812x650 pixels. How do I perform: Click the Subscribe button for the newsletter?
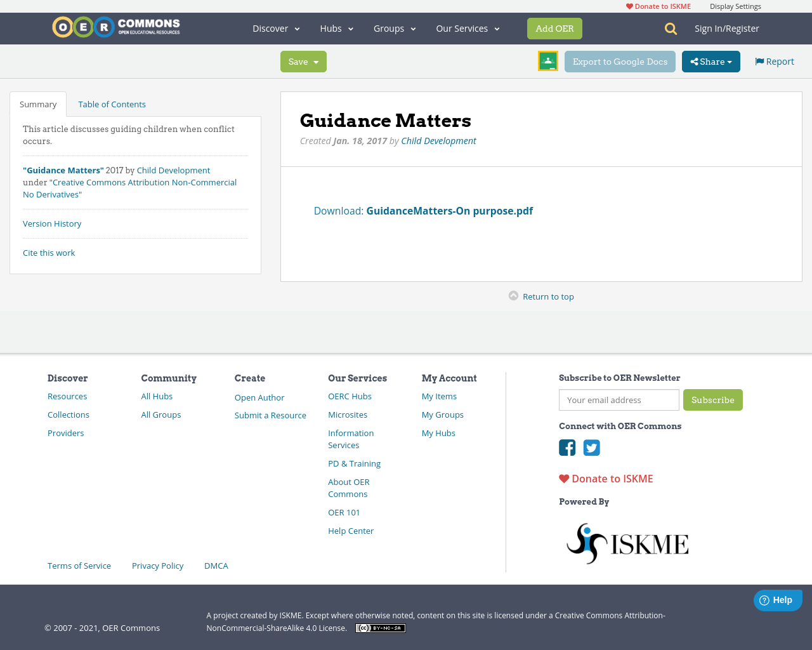[712, 400]
